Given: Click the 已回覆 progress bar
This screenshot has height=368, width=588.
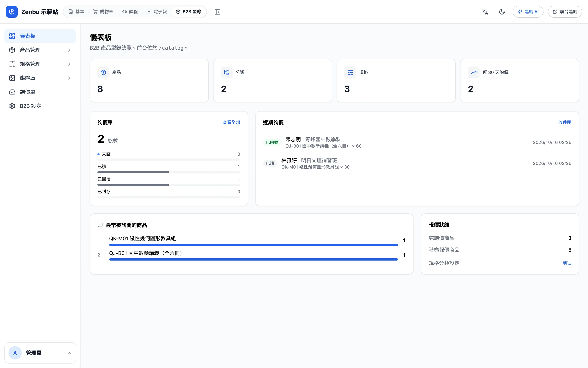Looking at the screenshot, I should (169, 185).
